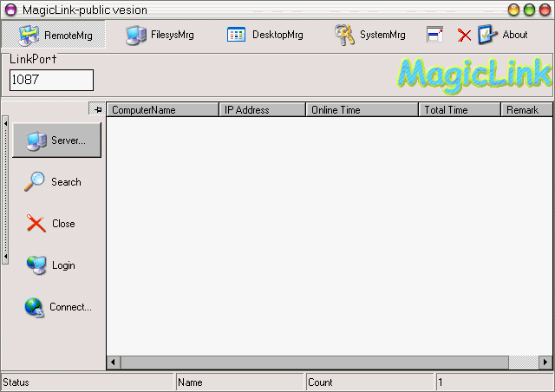Click the Search magnifier icon
Image resolution: width=555 pixels, height=392 pixels.
coord(35,182)
